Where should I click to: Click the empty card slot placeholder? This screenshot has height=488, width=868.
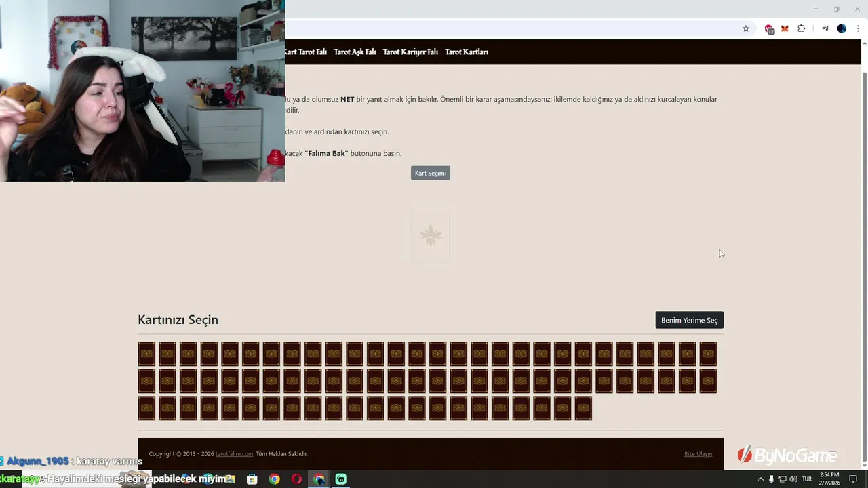(x=431, y=235)
